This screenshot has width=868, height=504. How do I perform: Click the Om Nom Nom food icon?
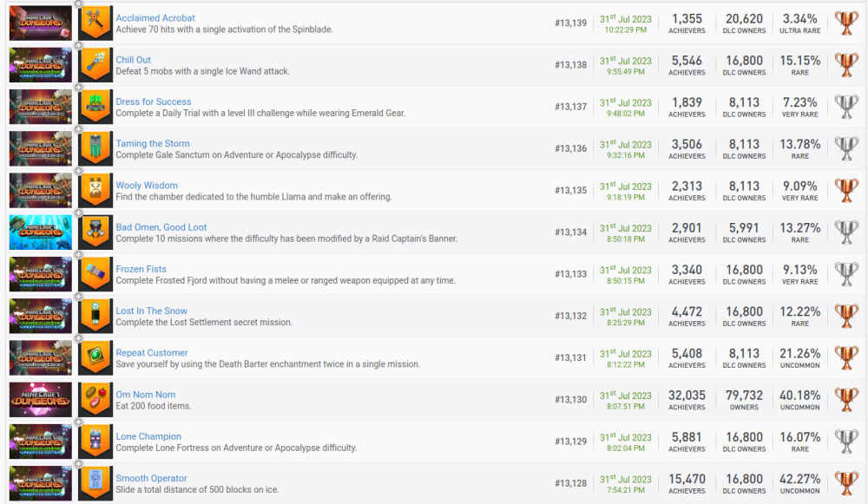(95, 400)
